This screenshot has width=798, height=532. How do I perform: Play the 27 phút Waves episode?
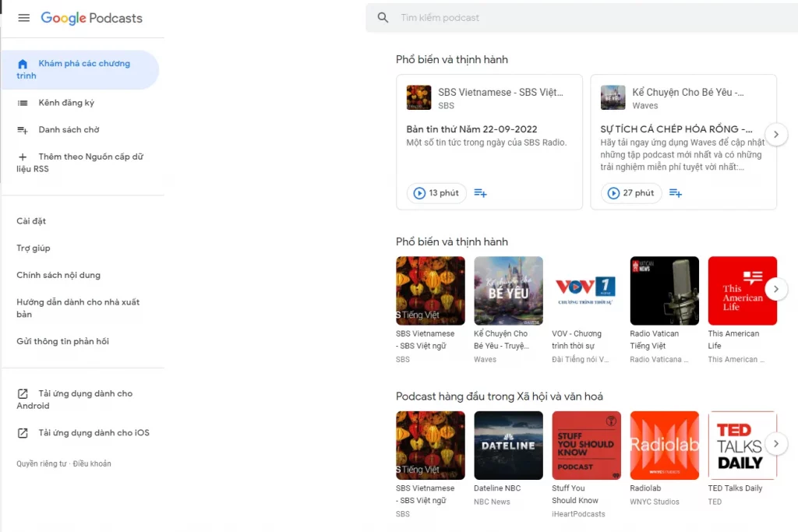click(x=631, y=193)
